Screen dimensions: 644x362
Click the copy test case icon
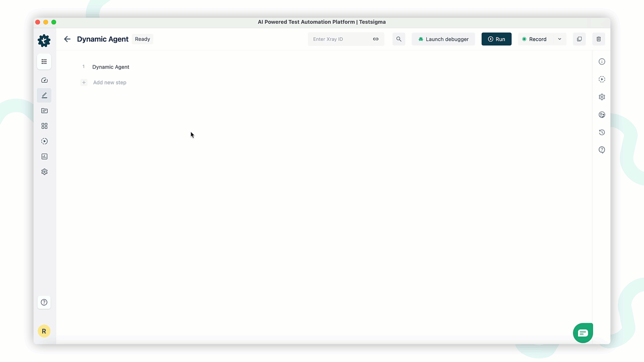pos(579,39)
